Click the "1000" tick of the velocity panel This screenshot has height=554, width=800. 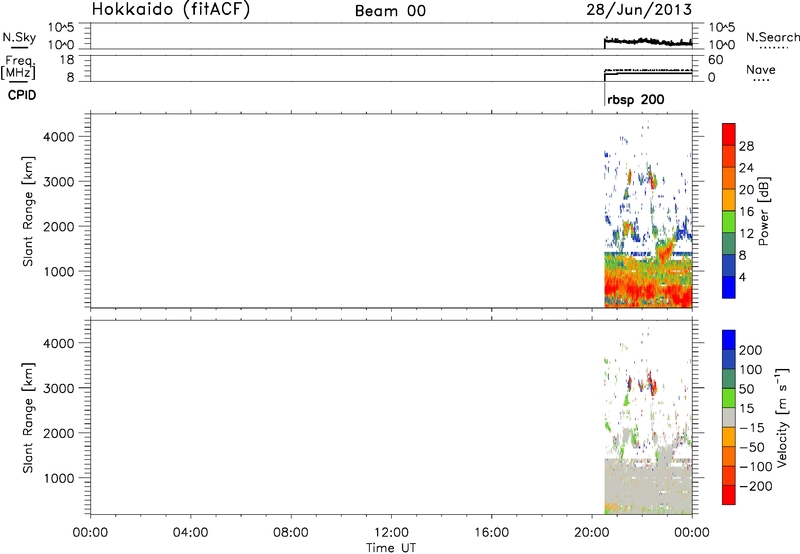click(x=59, y=478)
